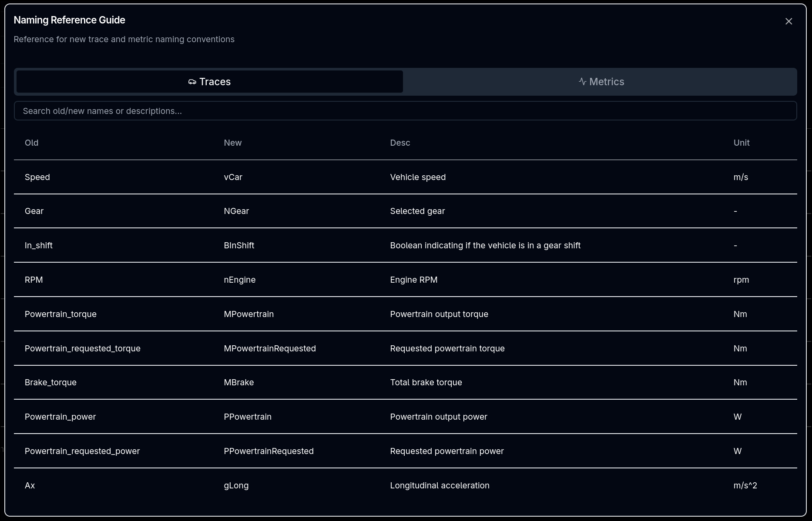Click the Unit column header
812x521 pixels.
pyautogui.click(x=742, y=143)
